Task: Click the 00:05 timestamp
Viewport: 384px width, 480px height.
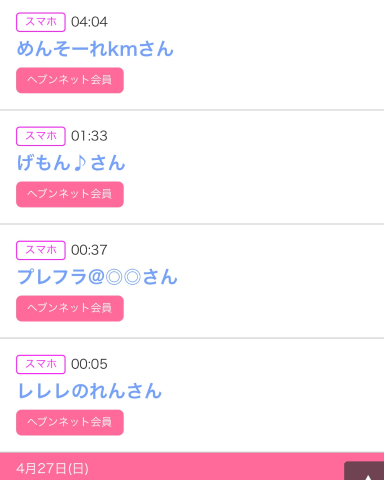Action: [x=89, y=364]
